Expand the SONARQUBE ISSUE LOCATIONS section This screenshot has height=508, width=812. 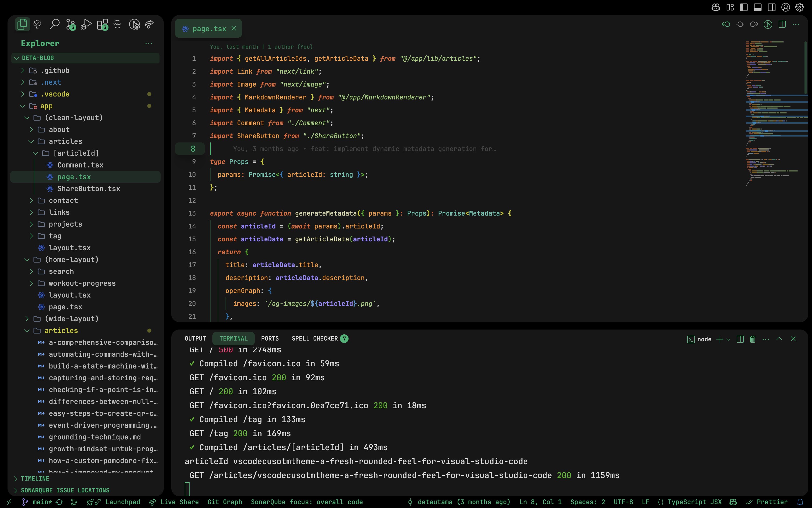click(85, 490)
